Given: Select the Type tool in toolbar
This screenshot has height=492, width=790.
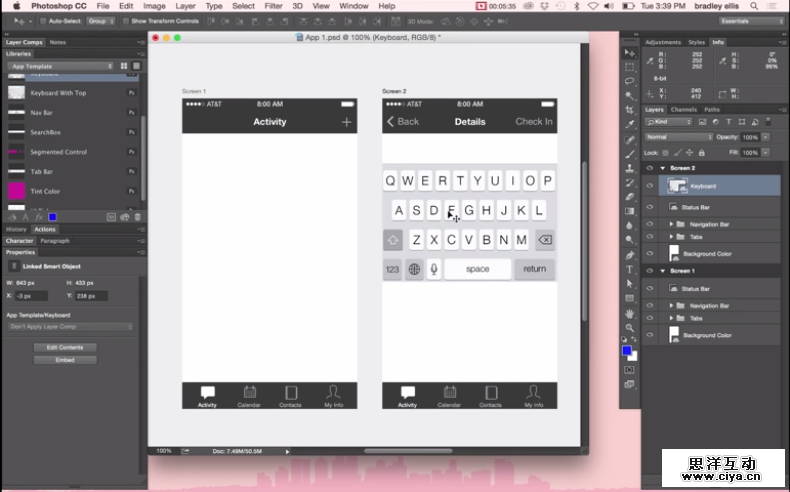Looking at the screenshot, I should coord(630,269).
